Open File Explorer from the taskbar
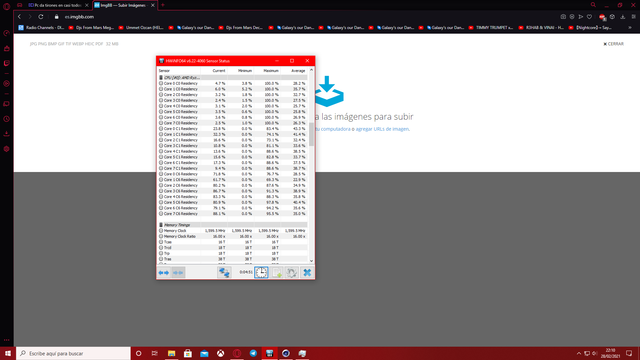640x360 pixels. 171,353
